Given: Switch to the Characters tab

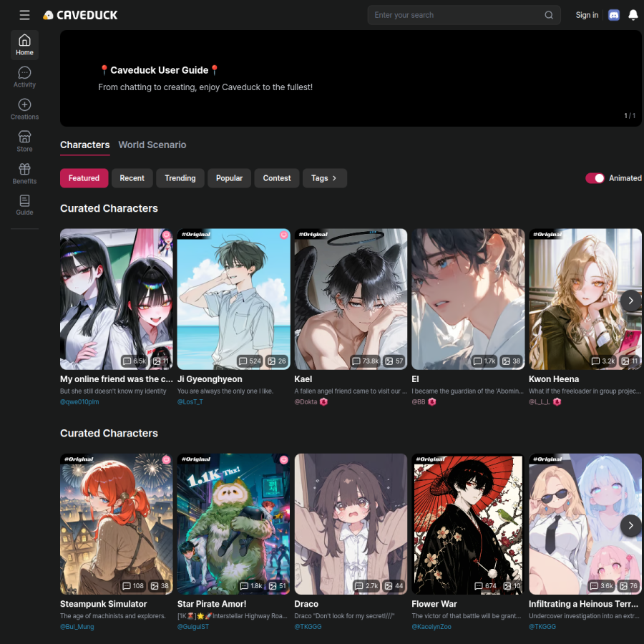Looking at the screenshot, I should pos(84,145).
